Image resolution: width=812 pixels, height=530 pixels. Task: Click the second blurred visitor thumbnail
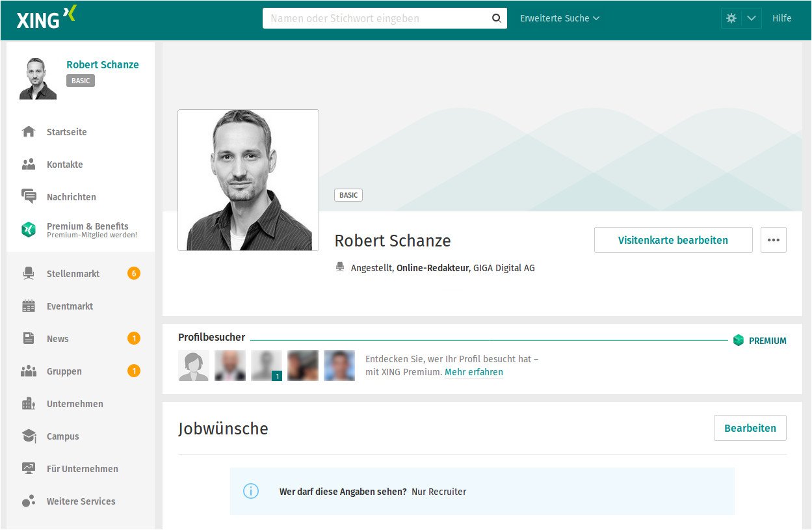coord(230,365)
